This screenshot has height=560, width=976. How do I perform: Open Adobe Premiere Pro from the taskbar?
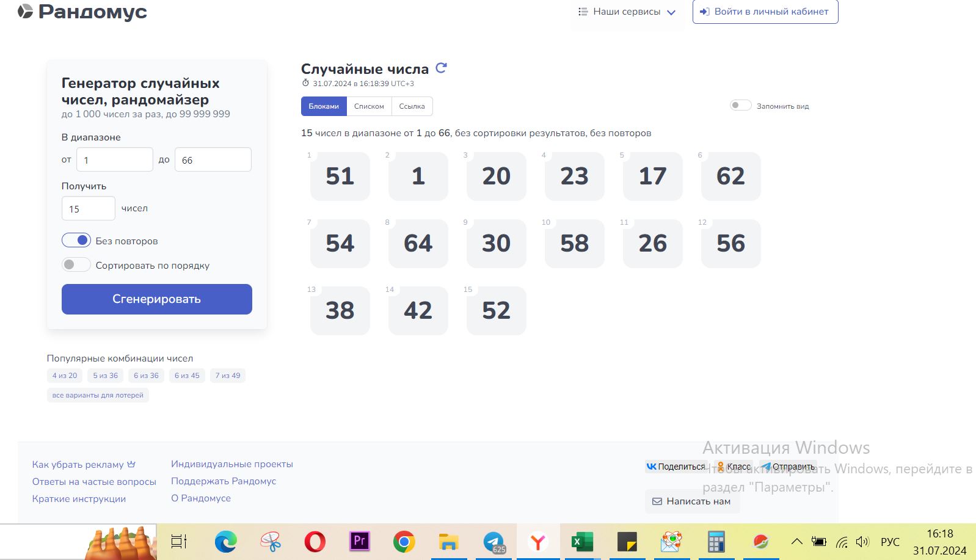(359, 542)
